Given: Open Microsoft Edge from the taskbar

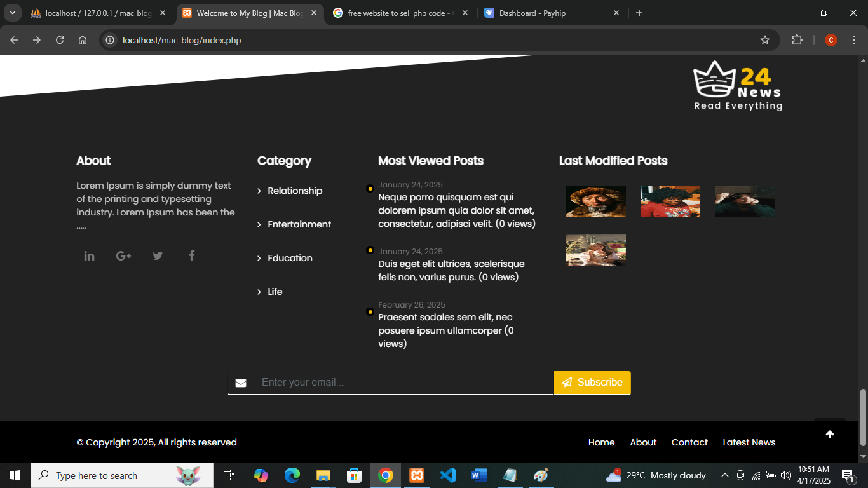Looking at the screenshot, I should click(x=292, y=475).
